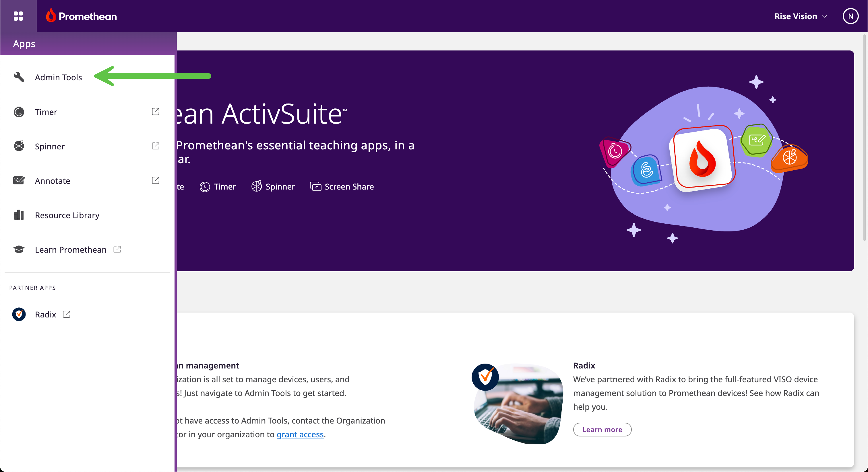Expand the Rise Vision organization dropdown
Screen dimensions: 868x472
801,16
